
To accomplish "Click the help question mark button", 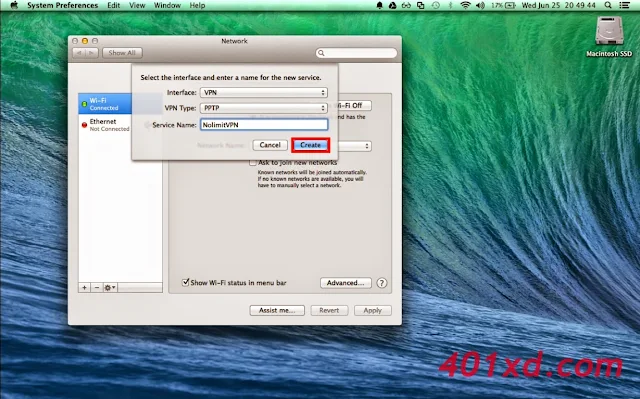I will pos(382,283).
